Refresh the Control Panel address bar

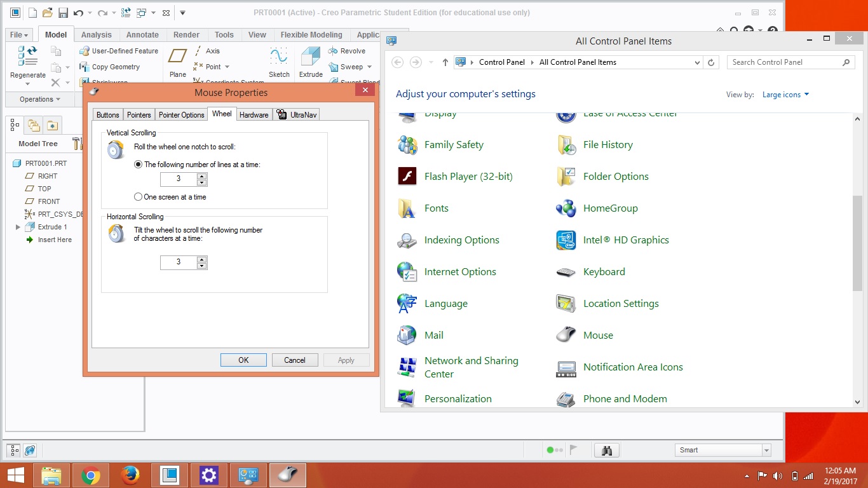tap(712, 62)
